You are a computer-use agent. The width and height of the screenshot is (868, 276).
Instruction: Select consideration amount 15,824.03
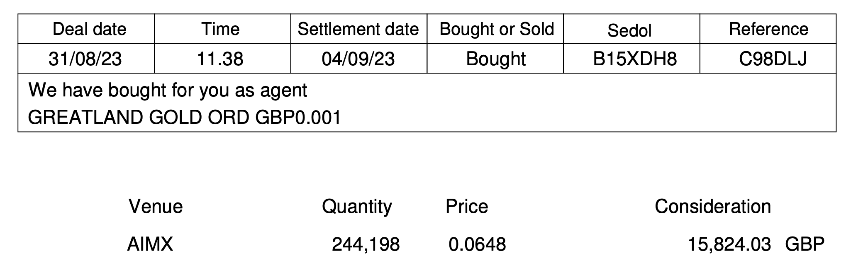pyautogui.click(x=729, y=244)
